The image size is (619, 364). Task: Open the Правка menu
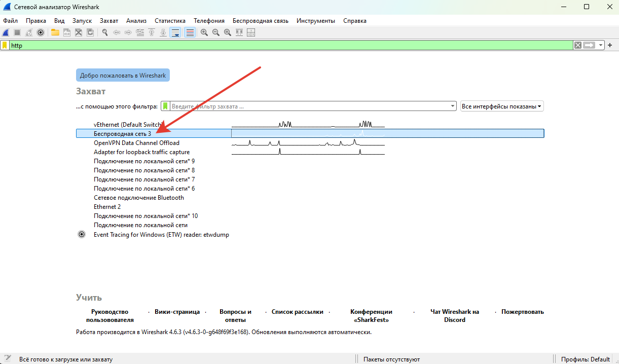coord(36,21)
